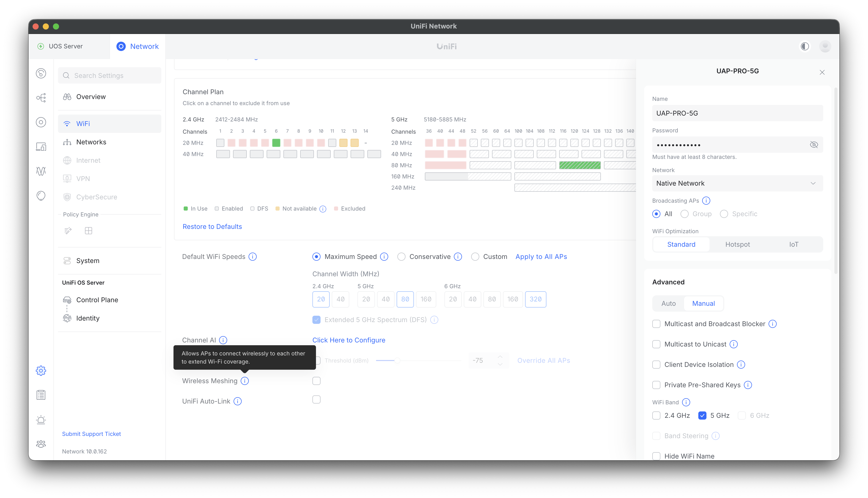868x498 pixels.
Task: Switch Advanced settings to Auto tab
Action: pyautogui.click(x=669, y=303)
